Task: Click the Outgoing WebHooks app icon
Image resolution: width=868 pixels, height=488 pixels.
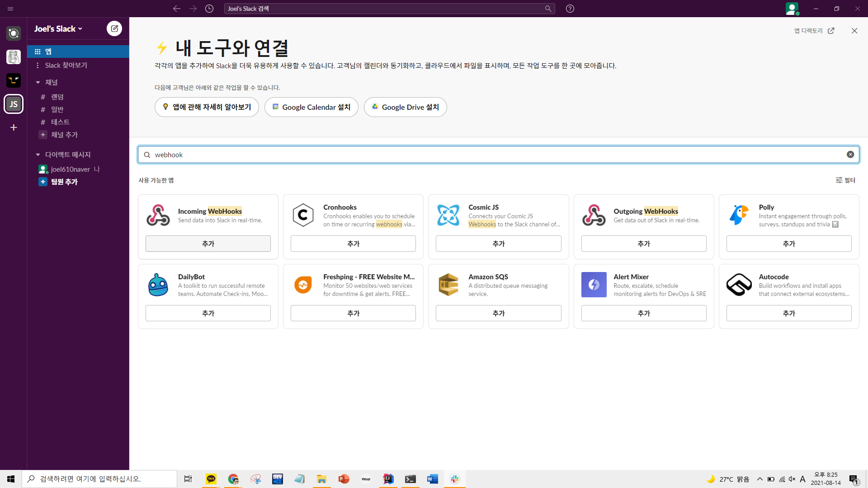Action: point(594,215)
